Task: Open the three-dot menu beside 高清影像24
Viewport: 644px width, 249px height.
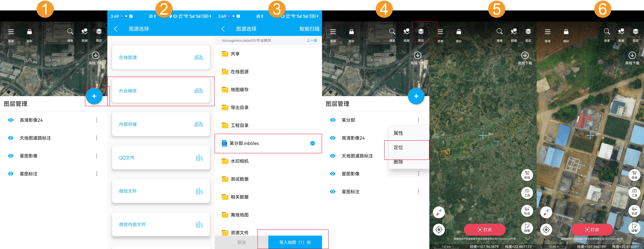Action: click(x=97, y=120)
